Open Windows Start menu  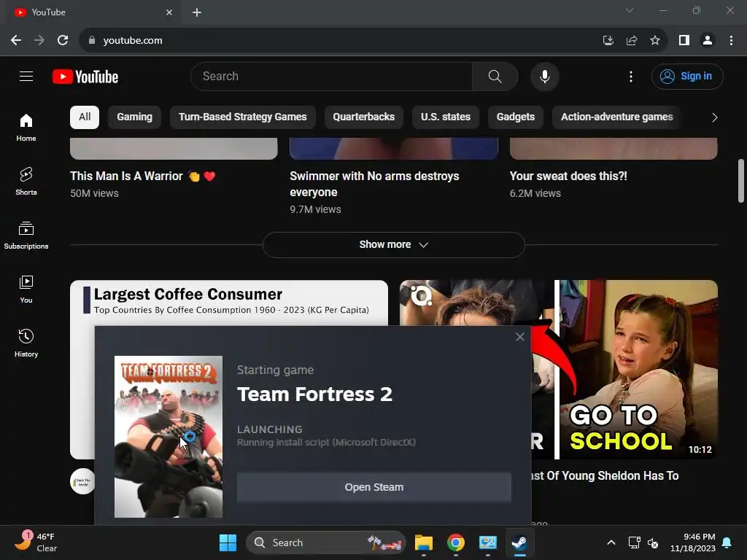coord(228,542)
